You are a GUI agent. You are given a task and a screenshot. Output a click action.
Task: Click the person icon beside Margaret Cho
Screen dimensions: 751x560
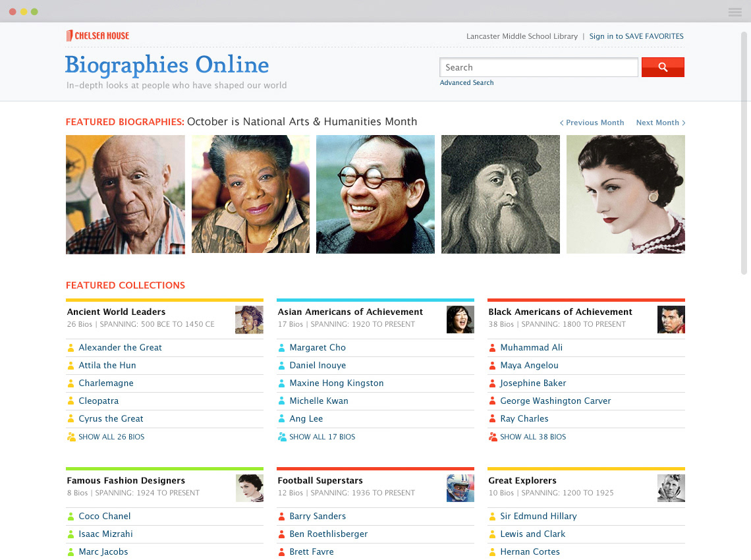coord(282,348)
